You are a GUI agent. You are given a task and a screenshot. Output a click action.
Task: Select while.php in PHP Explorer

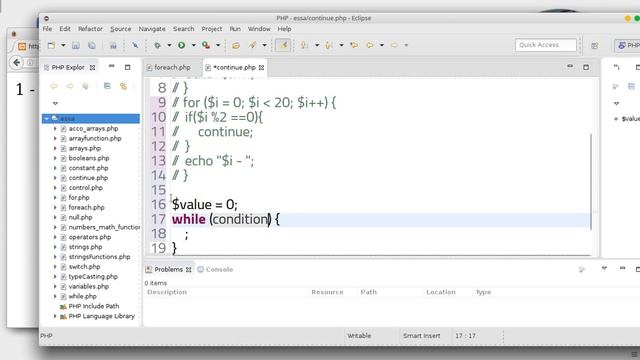tap(82, 296)
